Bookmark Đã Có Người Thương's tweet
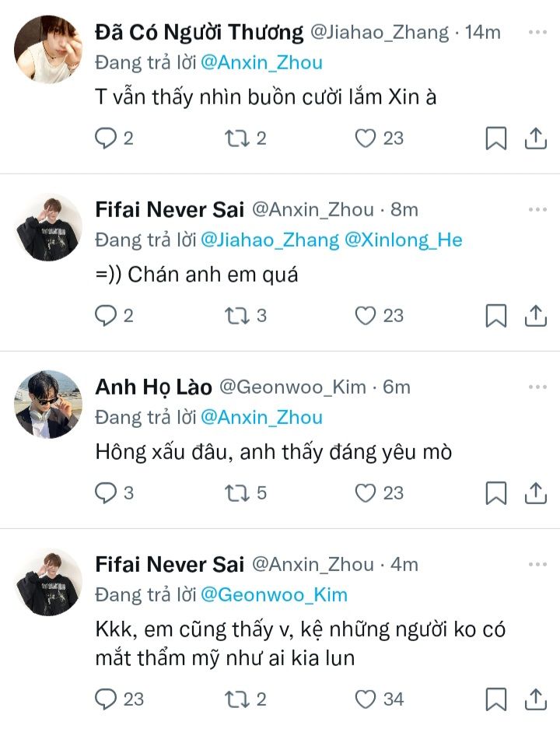This screenshot has width=560, height=729. pyautogui.click(x=495, y=138)
